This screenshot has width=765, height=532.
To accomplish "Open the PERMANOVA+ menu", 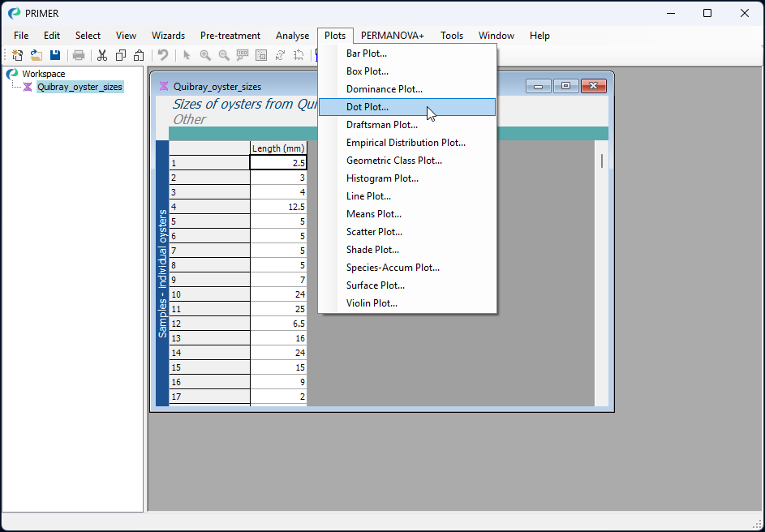I will [x=392, y=36].
